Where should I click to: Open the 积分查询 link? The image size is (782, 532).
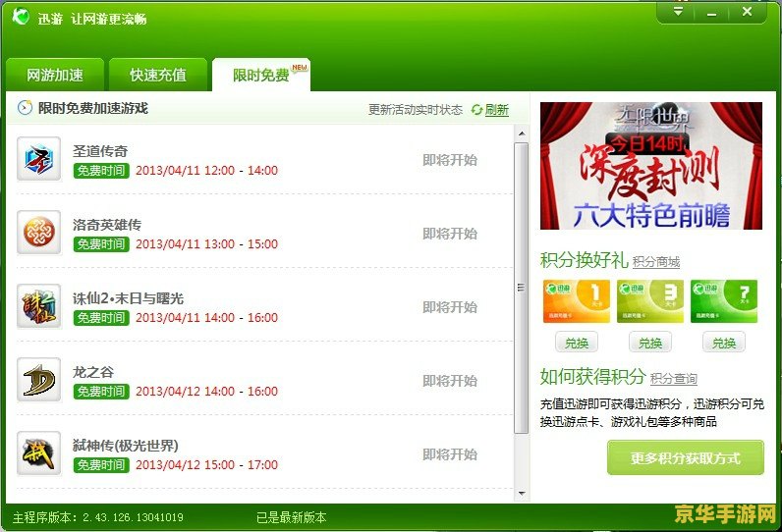coord(674,379)
